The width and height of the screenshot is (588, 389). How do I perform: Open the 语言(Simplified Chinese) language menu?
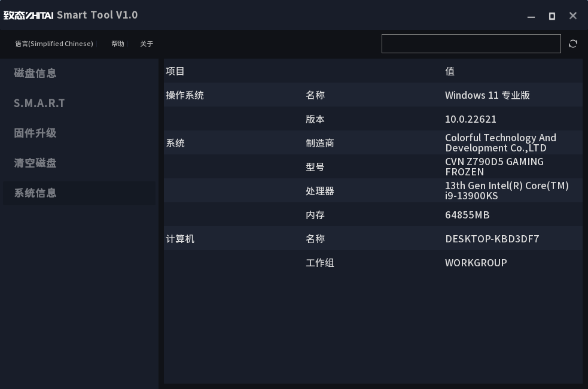[x=54, y=44]
